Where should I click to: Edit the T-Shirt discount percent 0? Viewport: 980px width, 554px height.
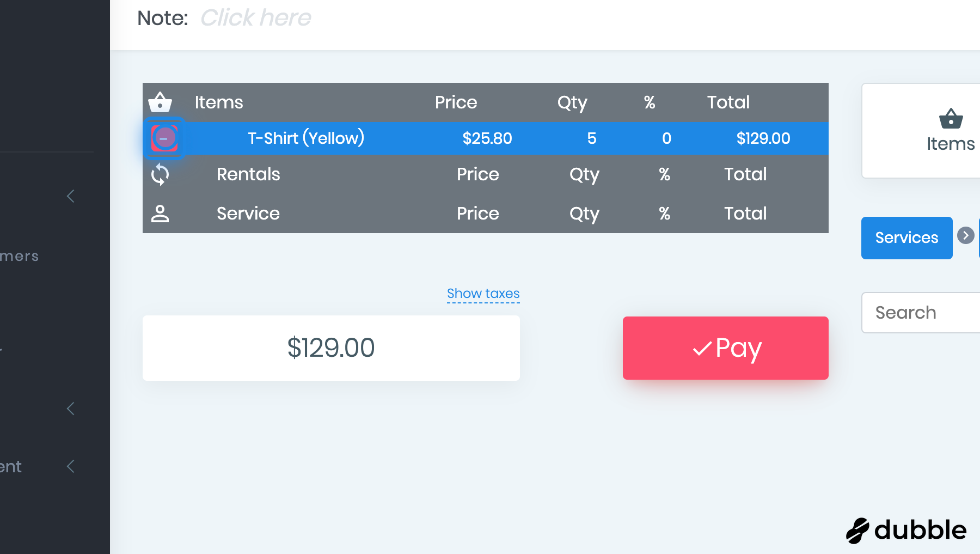coord(666,138)
